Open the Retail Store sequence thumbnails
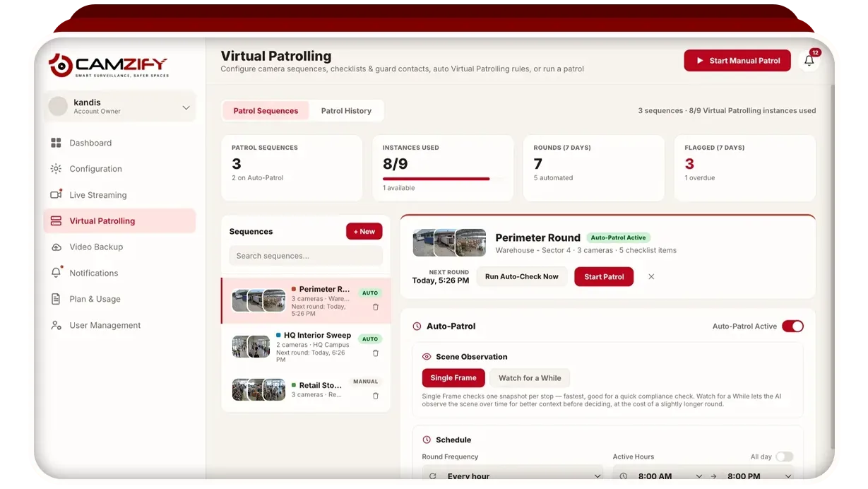 tap(259, 389)
